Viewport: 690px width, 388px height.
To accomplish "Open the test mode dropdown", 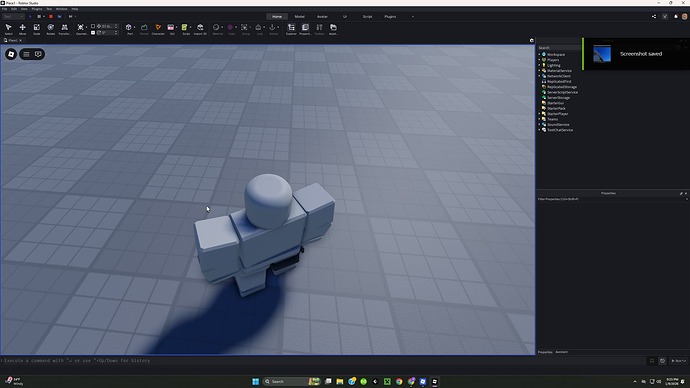I will click(x=13, y=16).
